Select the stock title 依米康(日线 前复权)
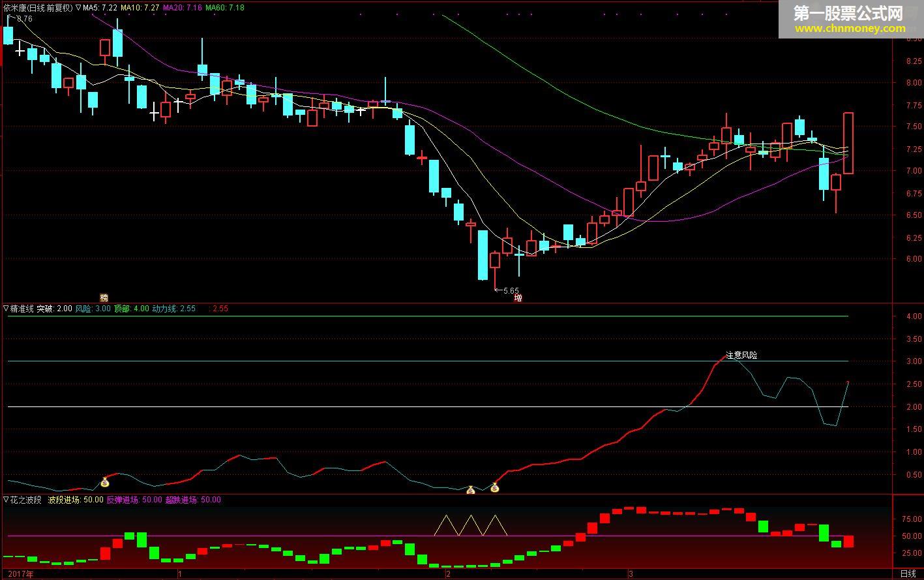Image resolution: width=924 pixels, height=580 pixels. click(x=38, y=8)
